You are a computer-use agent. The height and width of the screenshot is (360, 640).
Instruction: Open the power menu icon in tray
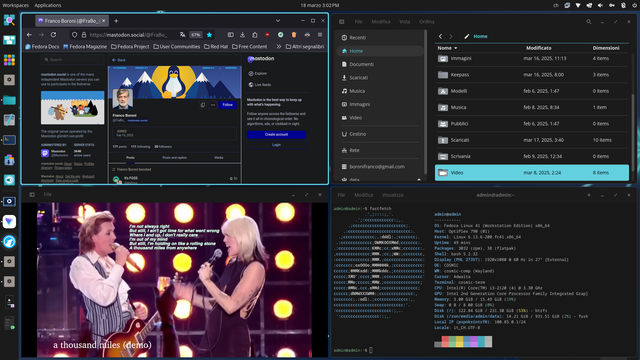pyautogui.click(x=634, y=5)
